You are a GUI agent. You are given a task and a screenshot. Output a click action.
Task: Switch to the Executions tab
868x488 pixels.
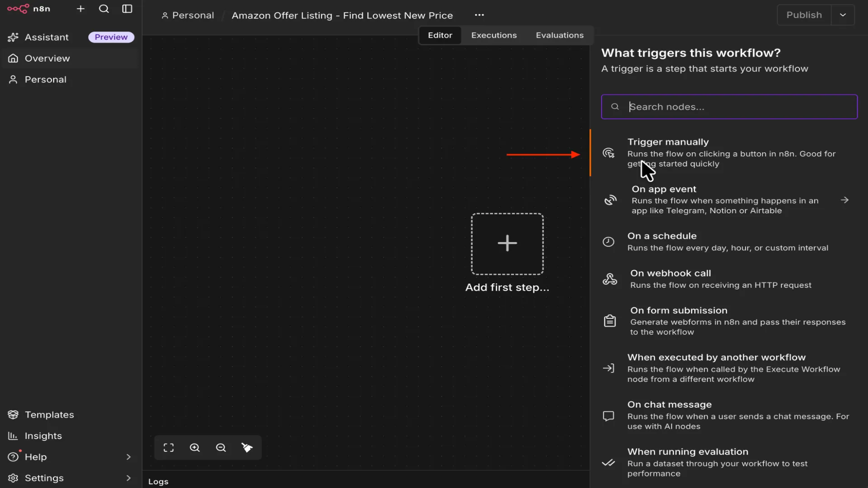(x=494, y=35)
